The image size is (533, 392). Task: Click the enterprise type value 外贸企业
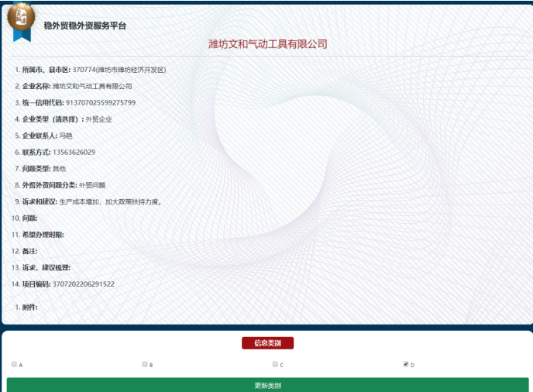point(98,119)
